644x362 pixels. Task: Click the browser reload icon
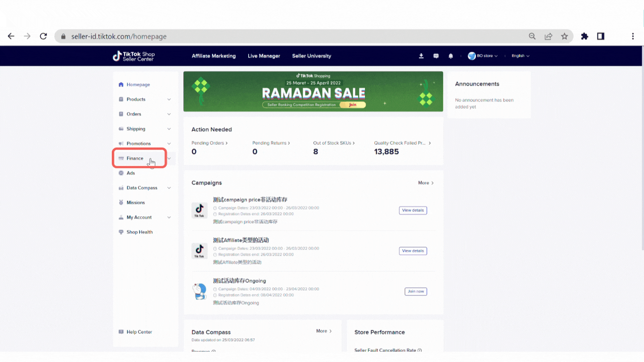43,36
